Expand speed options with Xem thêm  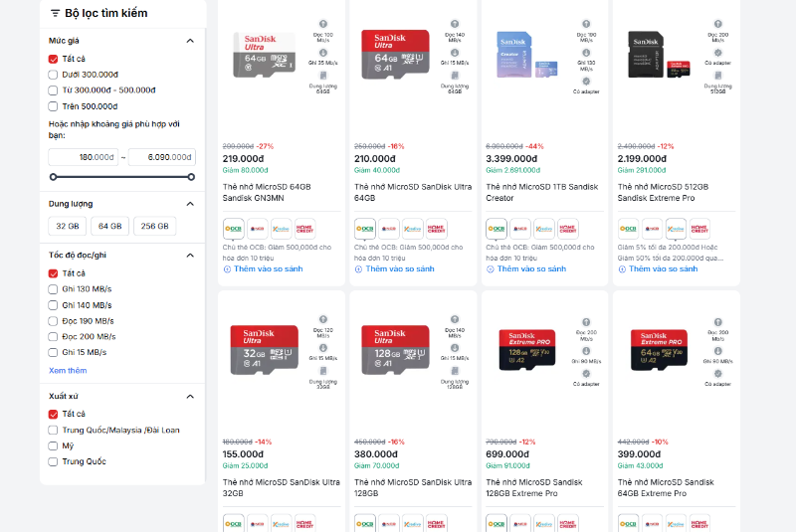point(68,370)
